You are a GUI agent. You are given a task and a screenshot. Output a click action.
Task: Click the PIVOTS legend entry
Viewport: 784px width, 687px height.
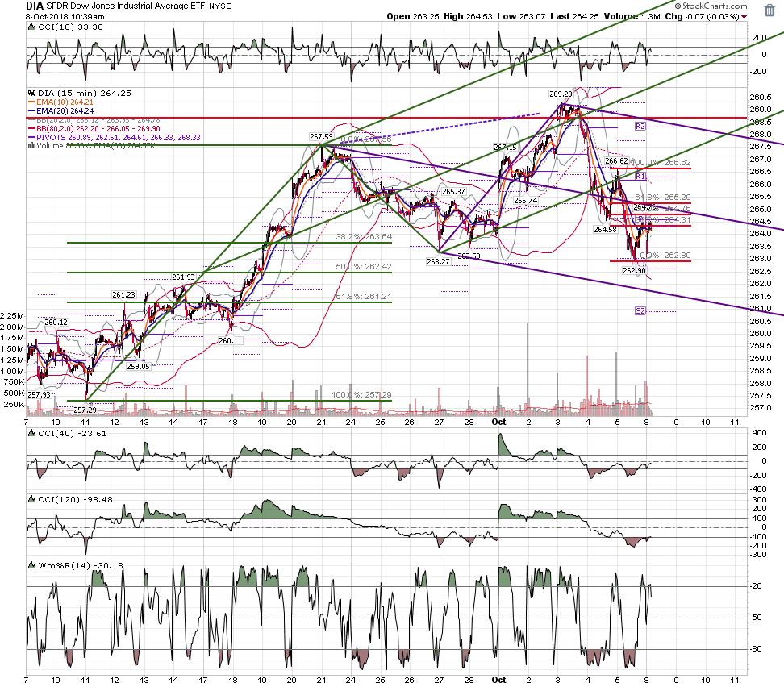(115, 138)
